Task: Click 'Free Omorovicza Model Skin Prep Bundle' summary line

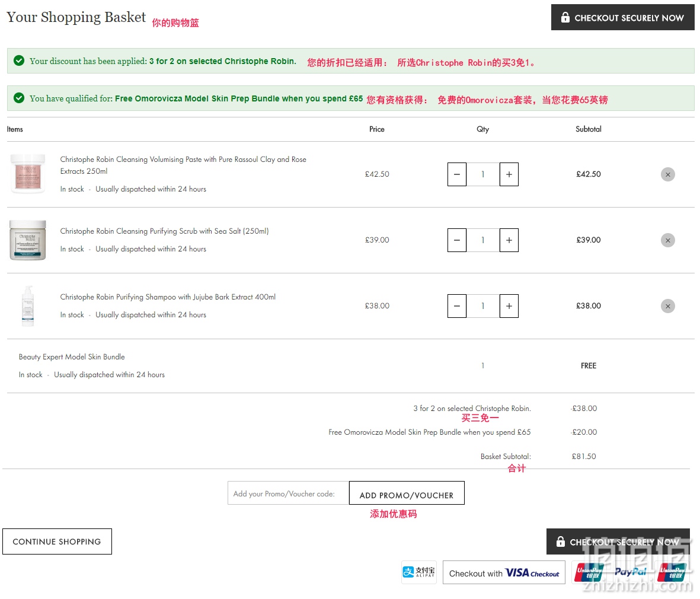Action: pos(430,432)
